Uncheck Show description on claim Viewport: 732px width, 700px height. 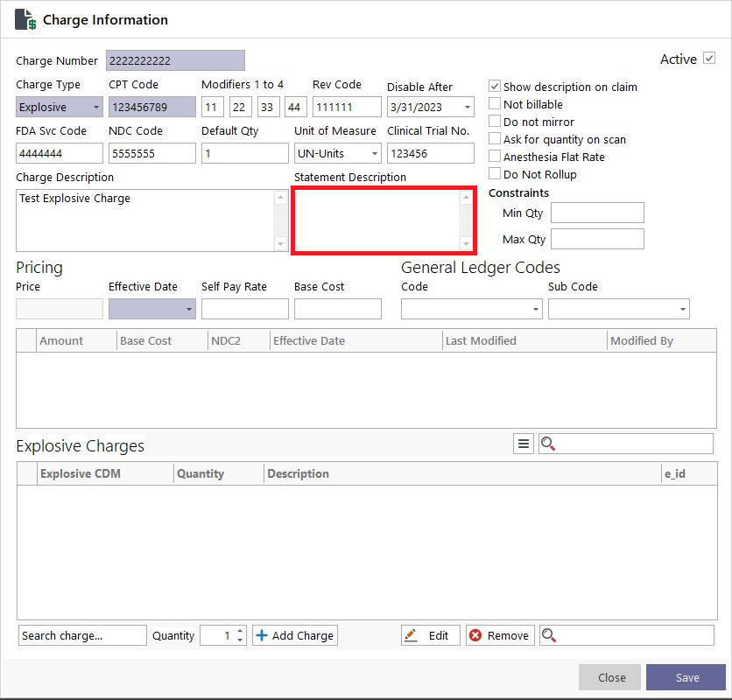[x=495, y=87]
